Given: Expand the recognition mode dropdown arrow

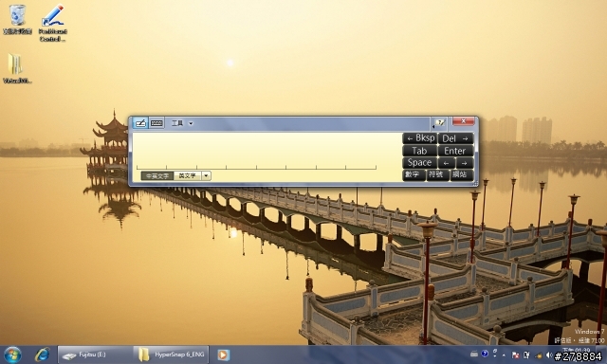Looking at the screenshot, I should click(207, 176).
